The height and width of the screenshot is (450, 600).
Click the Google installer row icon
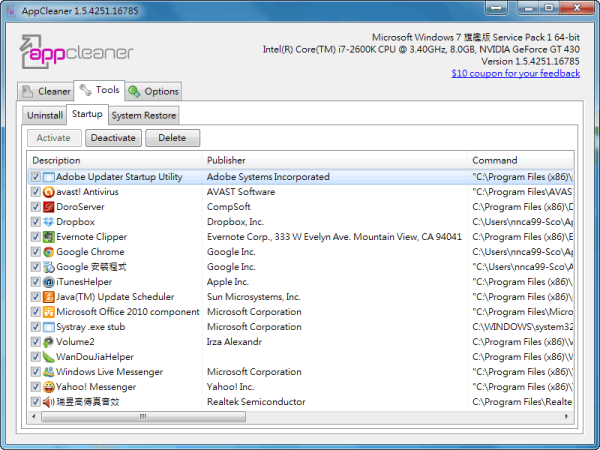(x=49, y=267)
